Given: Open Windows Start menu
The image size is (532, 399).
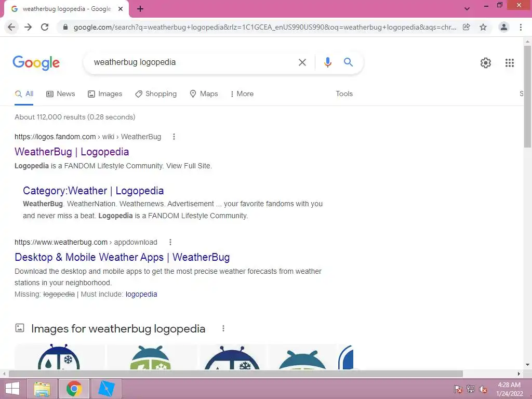Looking at the screenshot, I should coord(12,389).
